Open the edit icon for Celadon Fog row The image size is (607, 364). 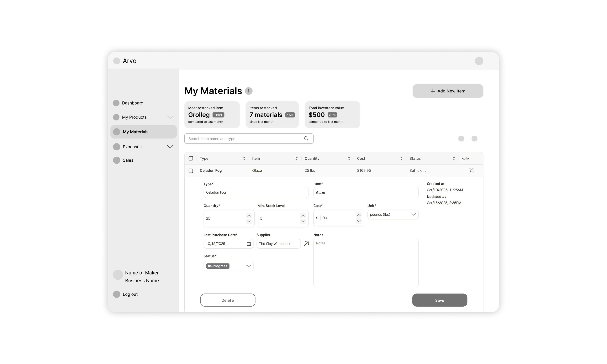point(471,170)
